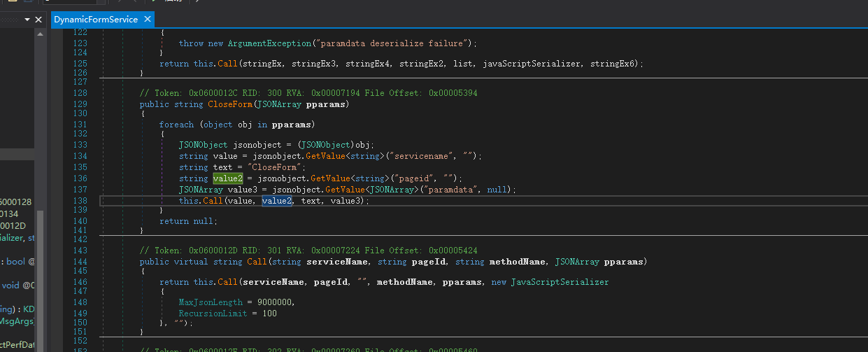Image resolution: width=868 pixels, height=352 pixels.
Task: Click the left panel scroll-up arrow
Action: (39, 35)
